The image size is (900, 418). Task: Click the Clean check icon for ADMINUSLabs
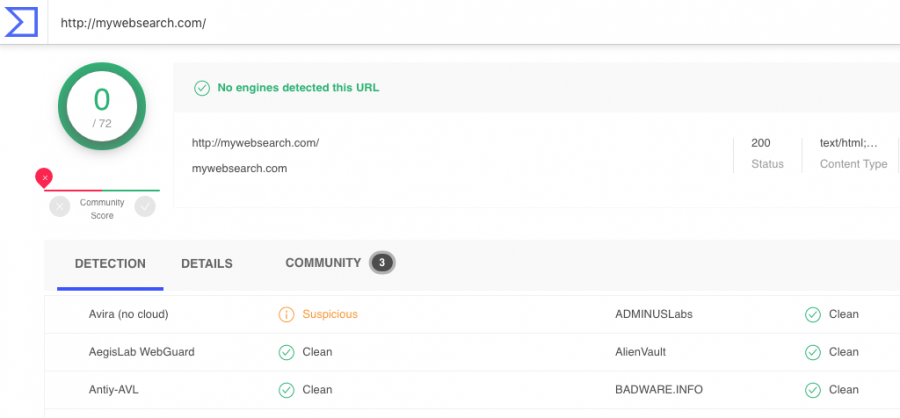coord(813,315)
